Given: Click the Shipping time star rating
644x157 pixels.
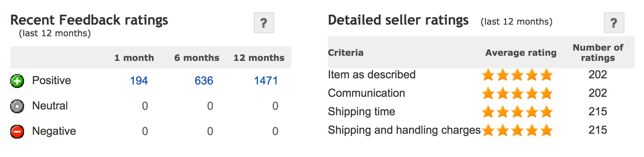Looking at the screenshot, I should 517,112.
